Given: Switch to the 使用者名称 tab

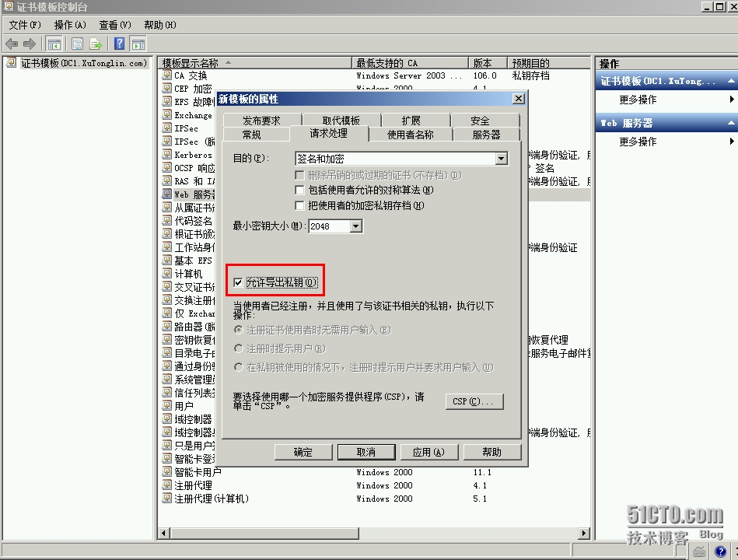Looking at the screenshot, I should pyautogui.click(x=411, y=135).
